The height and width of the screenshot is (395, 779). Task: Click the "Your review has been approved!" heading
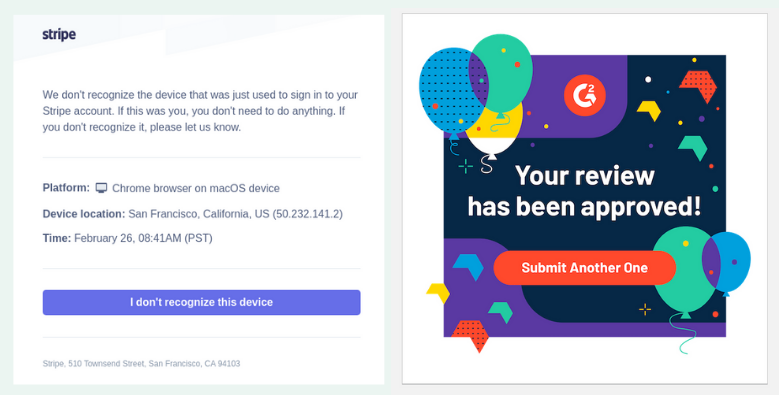click(x=584, y=191)
